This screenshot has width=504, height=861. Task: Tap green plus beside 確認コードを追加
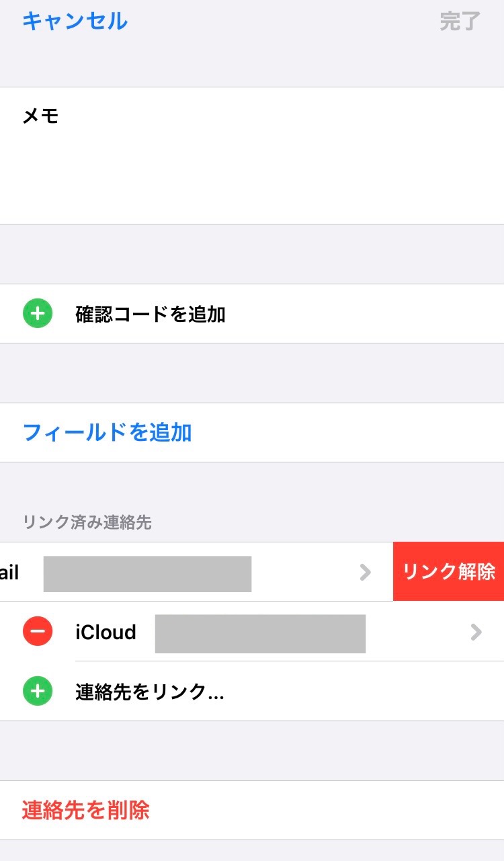click(x=38, y=314)
